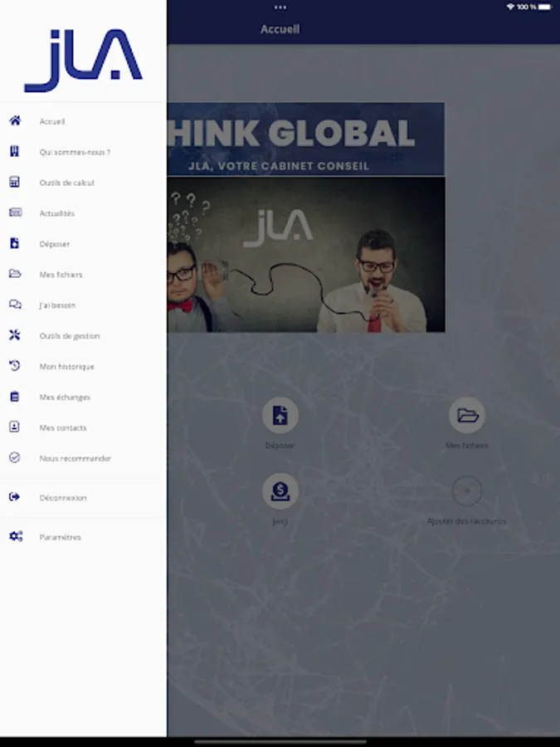Tap the clipboard icon for Mes échanges
This screenshot has width=560, height=747.
click(x=15, y=397)
